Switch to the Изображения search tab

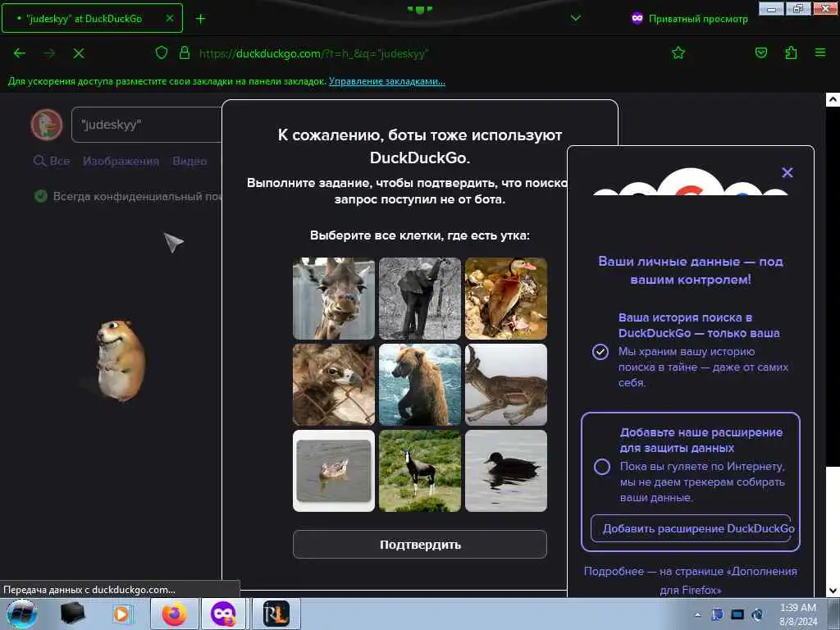(121, 161)
